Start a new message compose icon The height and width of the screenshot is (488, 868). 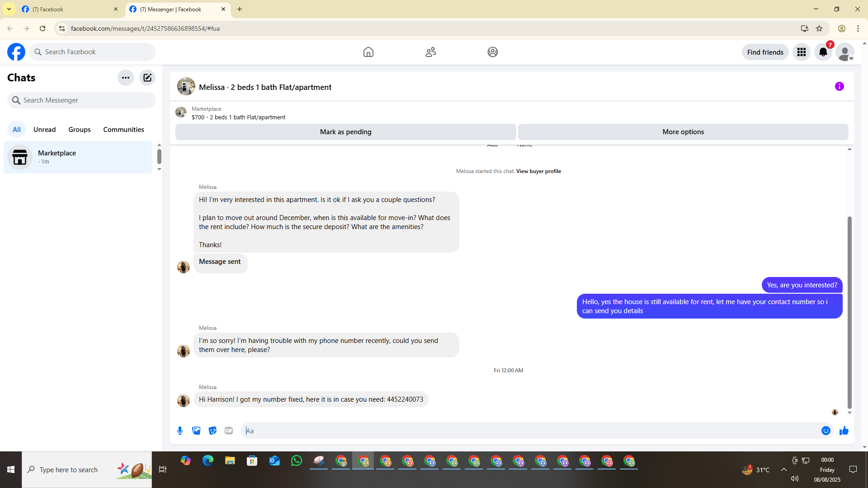147,78
